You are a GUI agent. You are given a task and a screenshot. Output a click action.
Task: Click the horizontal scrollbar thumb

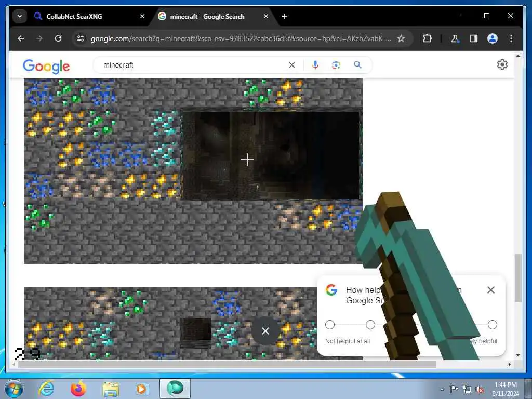[x=227, y=364]
